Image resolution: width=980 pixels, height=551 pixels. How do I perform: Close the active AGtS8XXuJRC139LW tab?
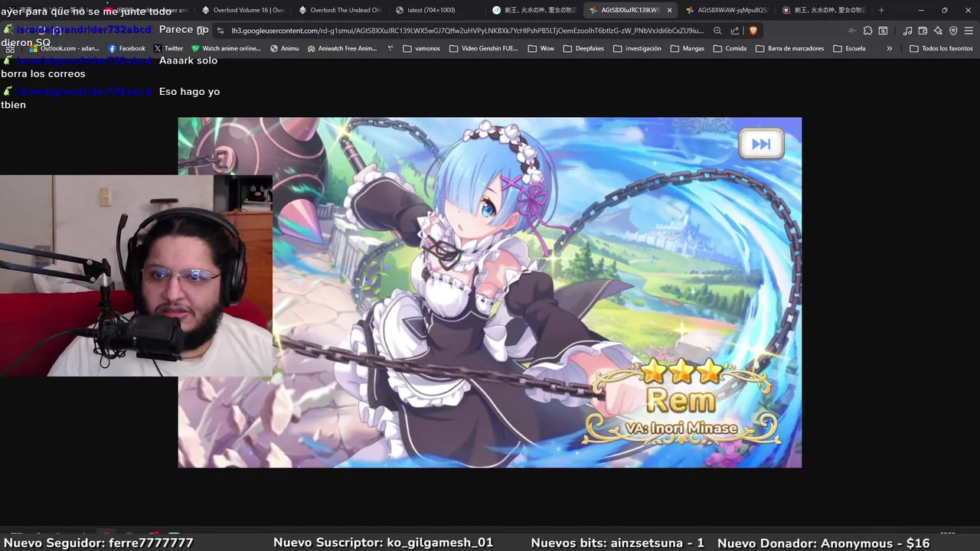pos(670,10)
